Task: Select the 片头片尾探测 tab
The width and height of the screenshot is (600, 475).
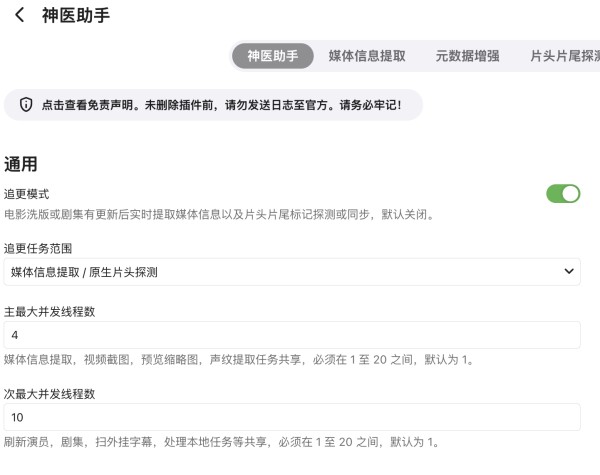Action: (x=565, y=57)
